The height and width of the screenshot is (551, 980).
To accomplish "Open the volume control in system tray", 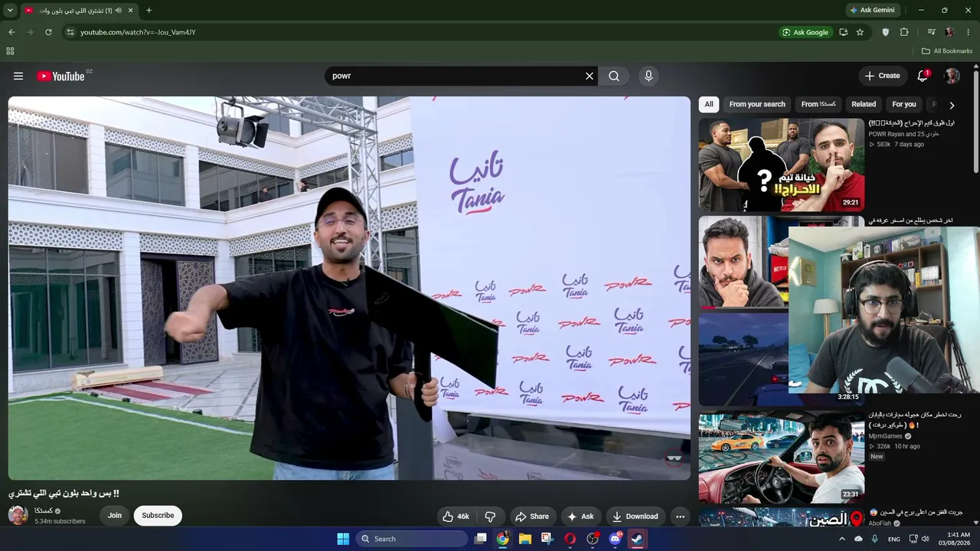I will coord(925,539).
